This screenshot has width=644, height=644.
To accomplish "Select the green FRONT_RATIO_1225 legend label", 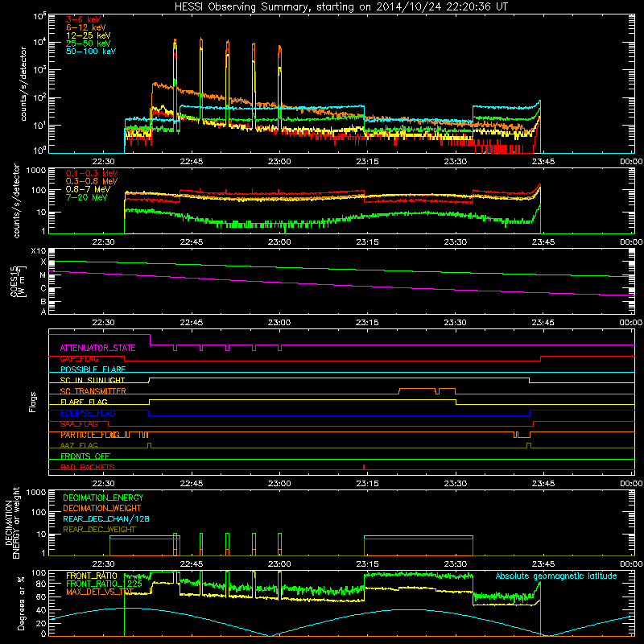I will point(104,584).
